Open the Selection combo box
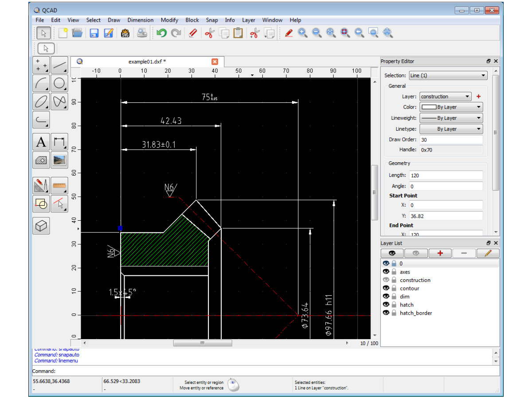The width and height of the screenshot is (532, 399). click(x=447, y=76)
